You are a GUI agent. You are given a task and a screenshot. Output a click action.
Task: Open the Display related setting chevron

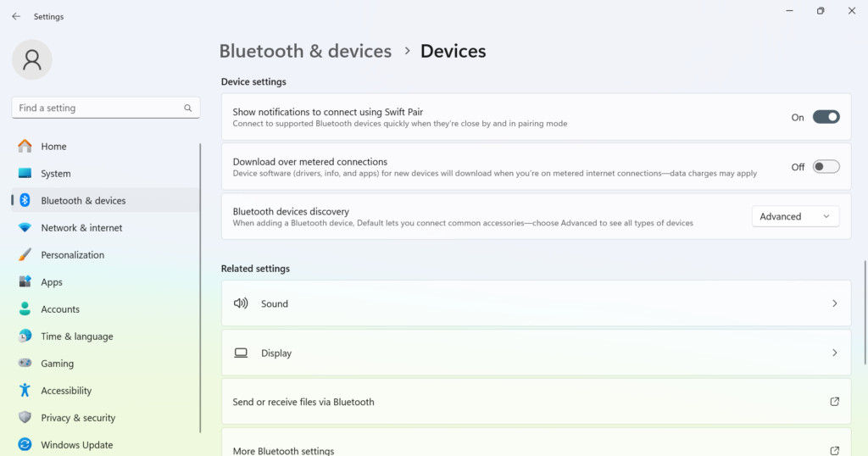tap(835, 353)
